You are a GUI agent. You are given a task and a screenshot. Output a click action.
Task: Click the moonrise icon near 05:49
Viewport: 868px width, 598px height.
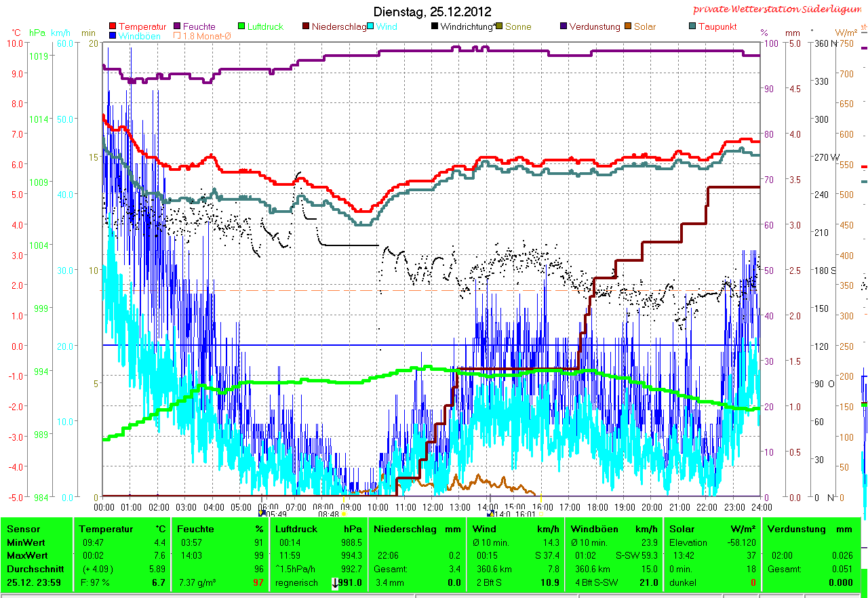(262, 515)
